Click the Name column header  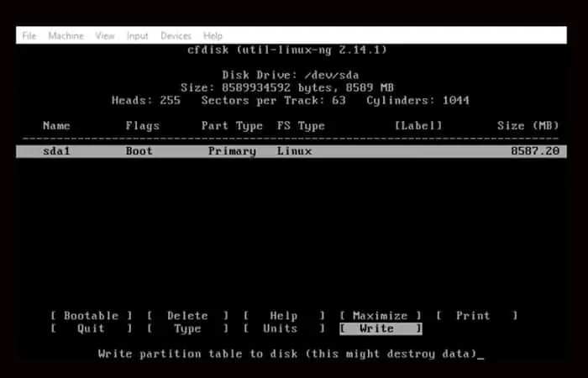[x=56, y=126]
